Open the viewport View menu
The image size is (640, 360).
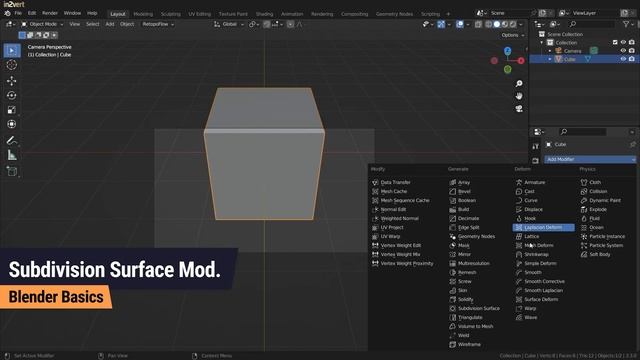(75, 24)
